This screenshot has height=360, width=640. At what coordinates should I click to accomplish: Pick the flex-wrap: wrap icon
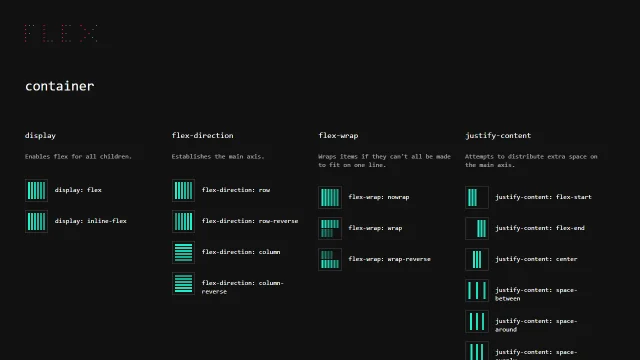pyautogui.click(x=330, y=229)
